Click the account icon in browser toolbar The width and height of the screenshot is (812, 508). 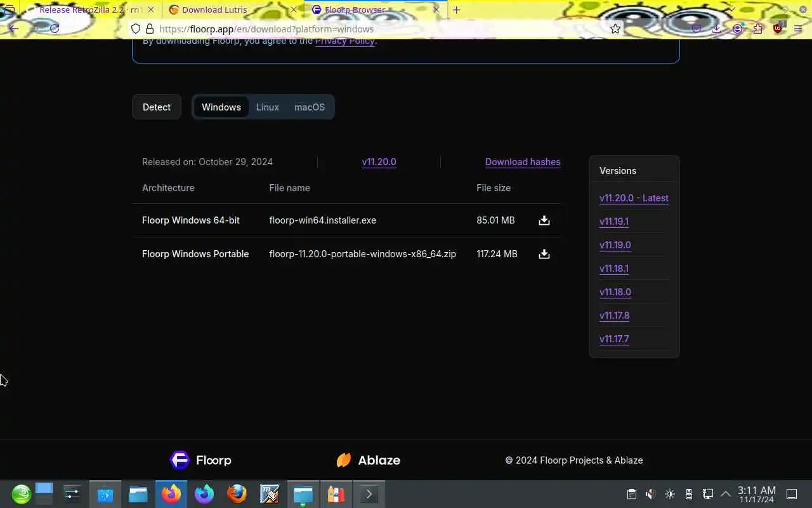[x=737, y=29]
